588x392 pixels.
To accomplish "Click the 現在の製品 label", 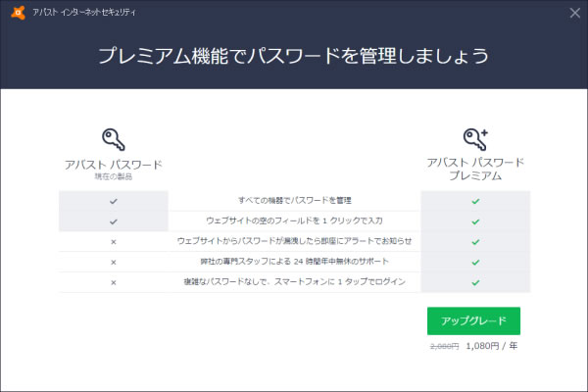I will 114,176.
